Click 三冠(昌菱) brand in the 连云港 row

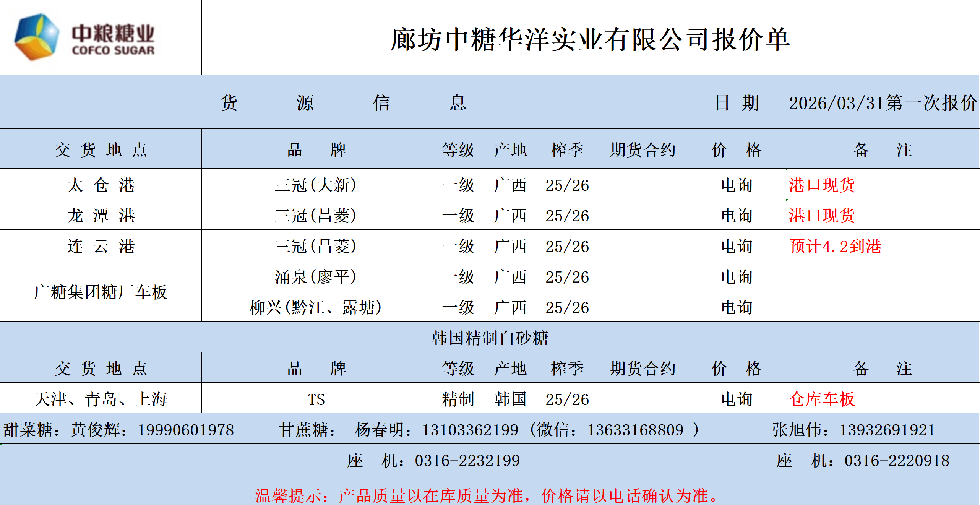(x=316, y=245)
